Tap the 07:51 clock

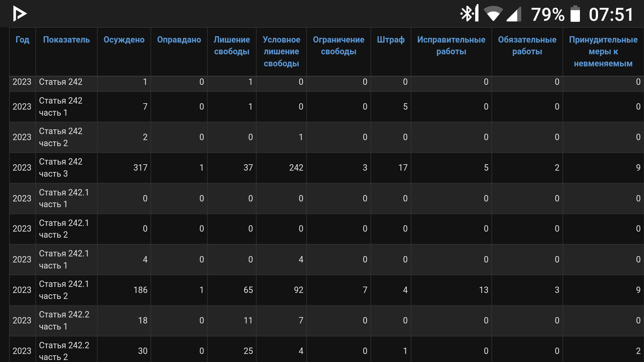tap(611, 15)
